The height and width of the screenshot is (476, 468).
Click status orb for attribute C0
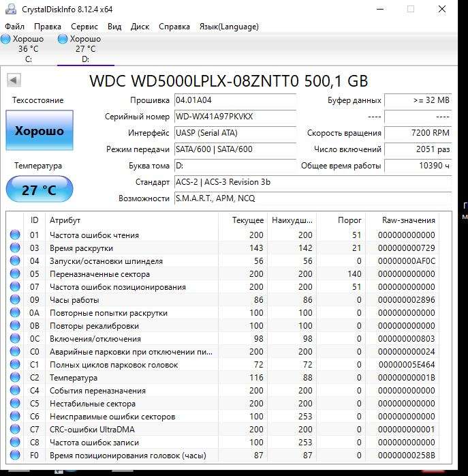coord(15,351)
